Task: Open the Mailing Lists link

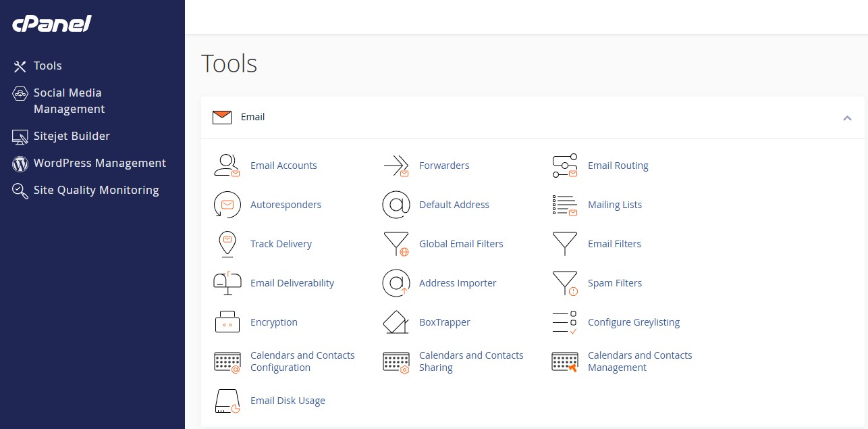Action: coord(615,205)
